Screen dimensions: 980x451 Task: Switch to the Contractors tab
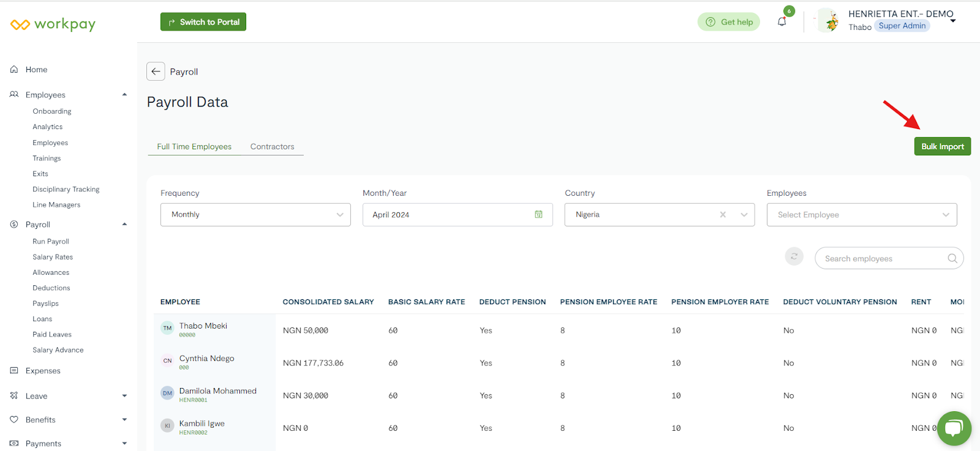coord(273,147)
